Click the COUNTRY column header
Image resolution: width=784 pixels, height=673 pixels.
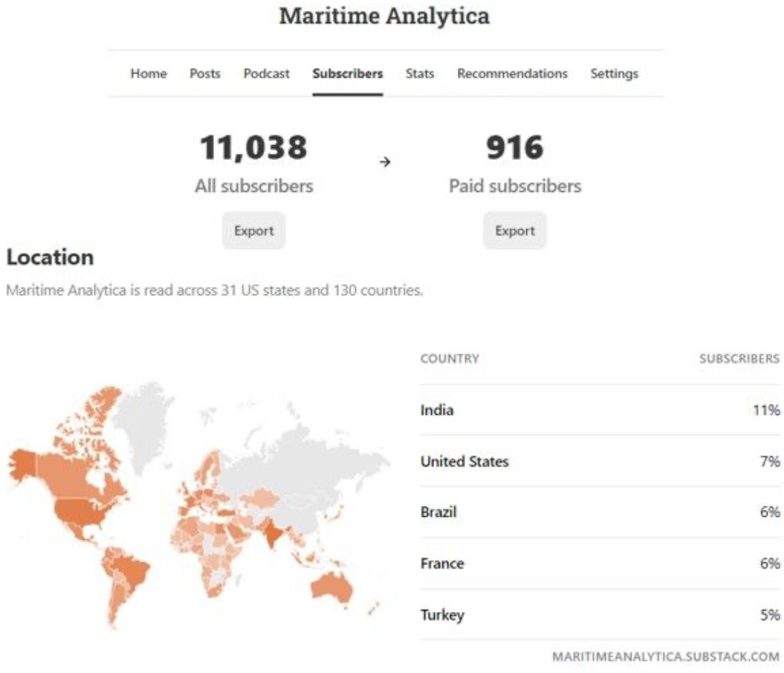(x=450, y=358)
